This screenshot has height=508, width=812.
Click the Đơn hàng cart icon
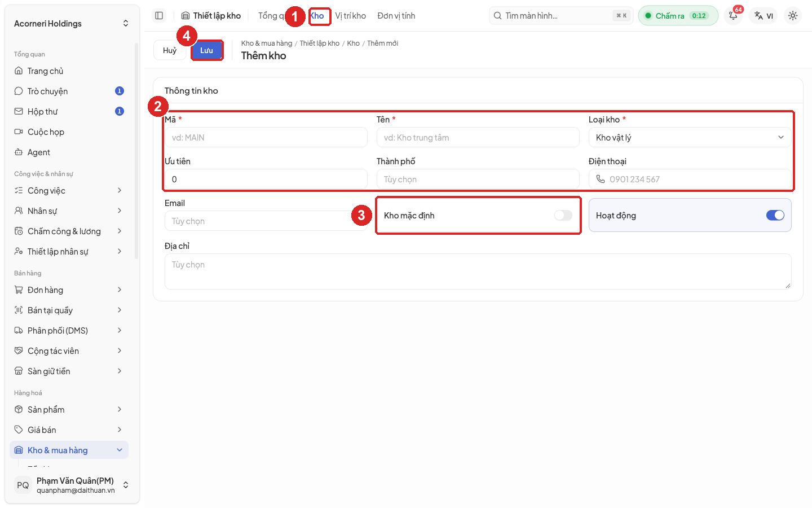[19, 290]
